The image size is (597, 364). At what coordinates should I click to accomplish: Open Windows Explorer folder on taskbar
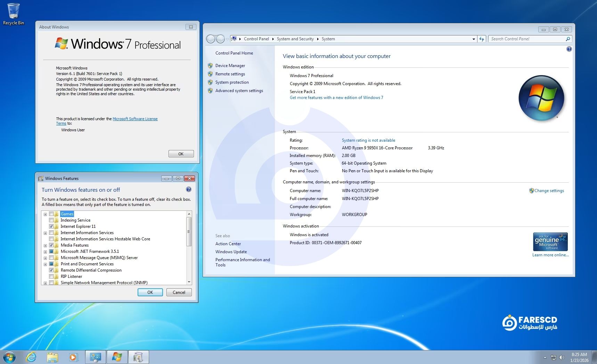click(x=52, y=357)
